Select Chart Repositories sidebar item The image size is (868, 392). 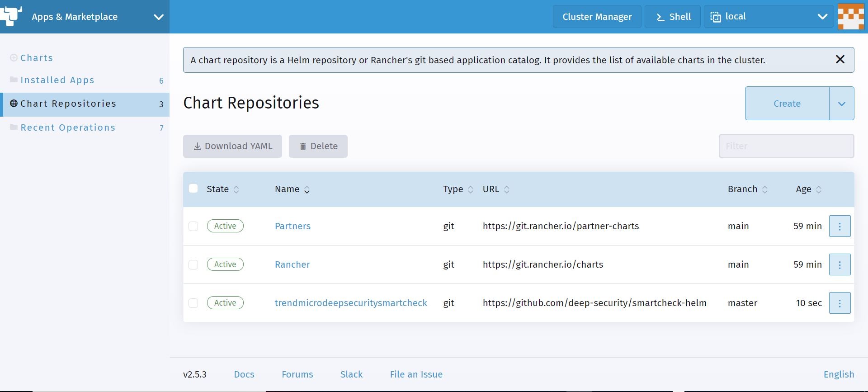click(85, 104)
